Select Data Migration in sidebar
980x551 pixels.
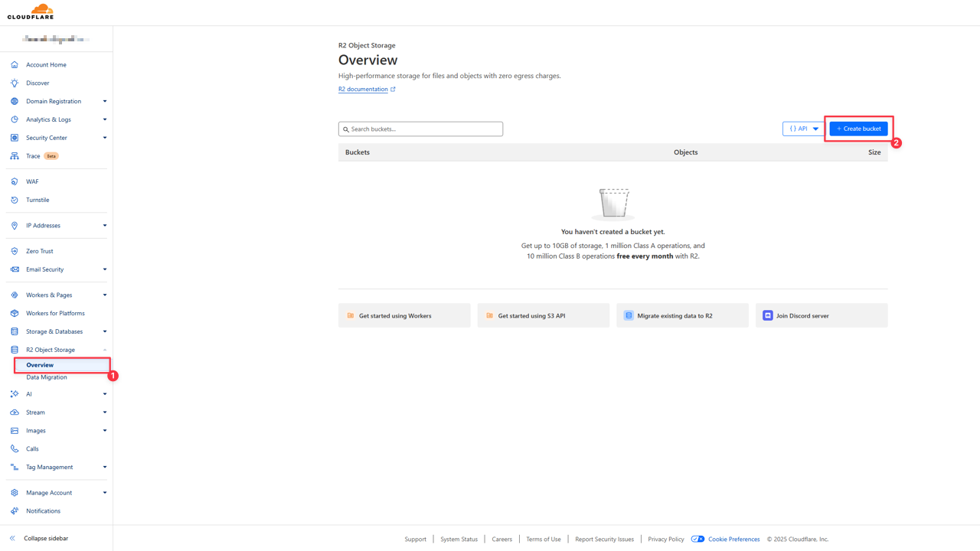[47, 377]
